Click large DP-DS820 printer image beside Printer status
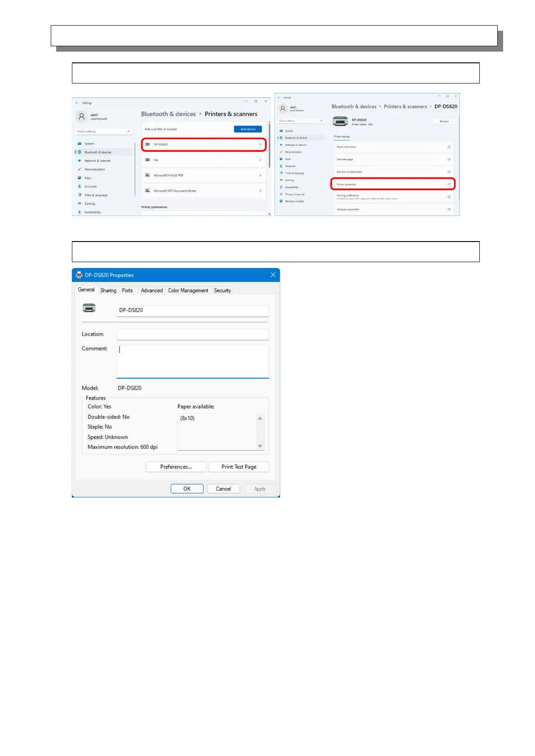 point(340,121)
